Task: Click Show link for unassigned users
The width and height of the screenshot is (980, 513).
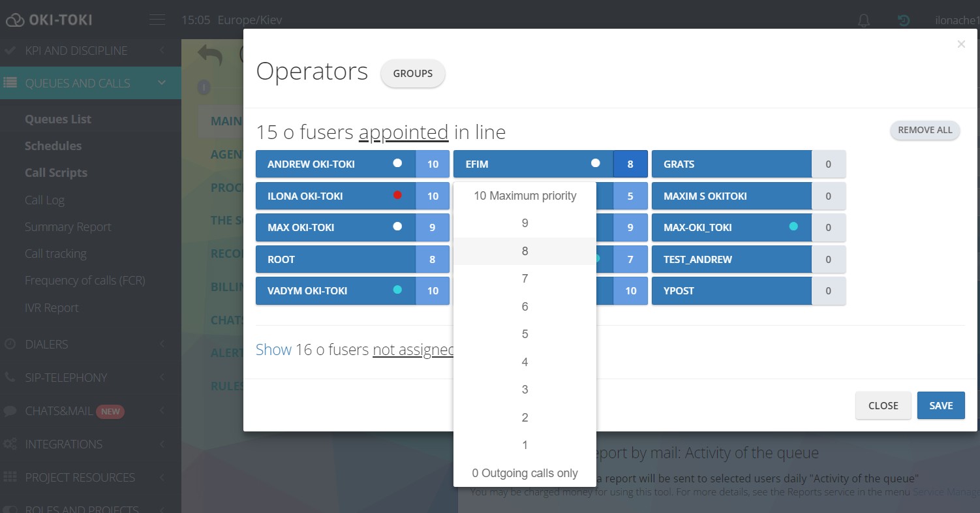Action: pyautogui.click(x=273, y=350)
